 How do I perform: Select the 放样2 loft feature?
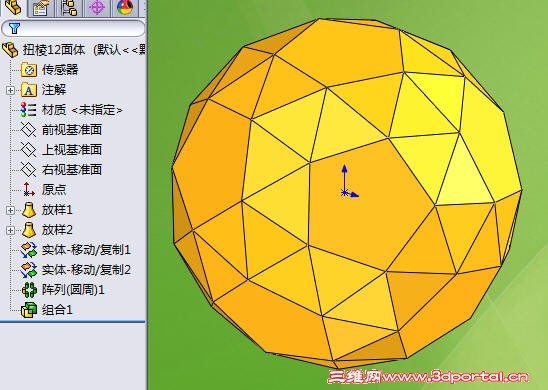coord(57,230)
